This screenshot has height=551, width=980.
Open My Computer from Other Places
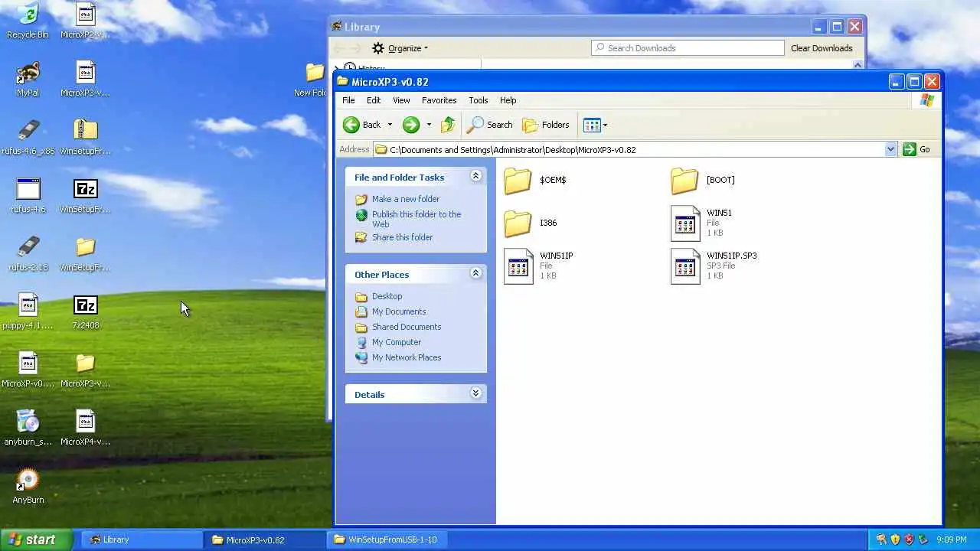pos(397,342)
